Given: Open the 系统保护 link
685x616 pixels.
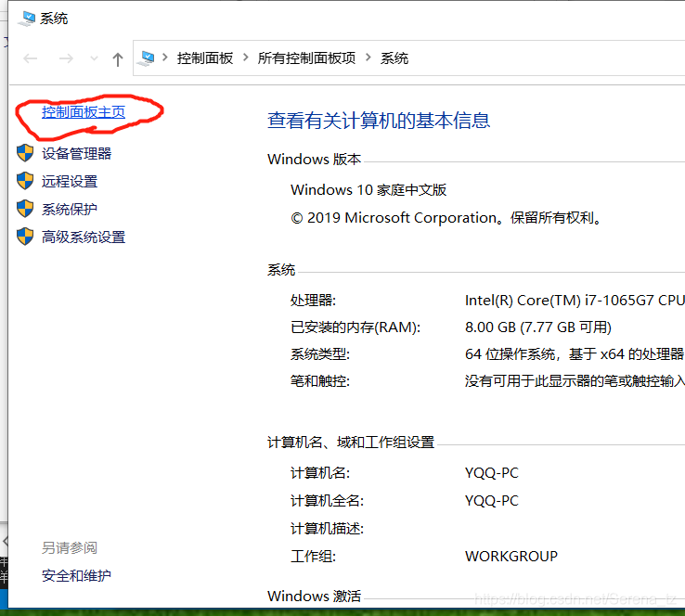Looking at the screenshot, I should [70, 209].
